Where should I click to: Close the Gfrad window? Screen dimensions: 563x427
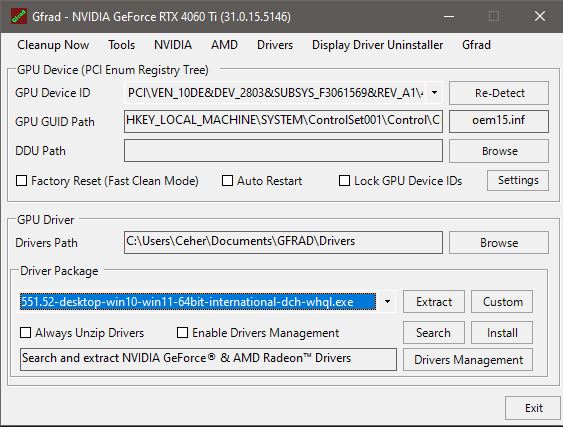[x=540, y=16]
